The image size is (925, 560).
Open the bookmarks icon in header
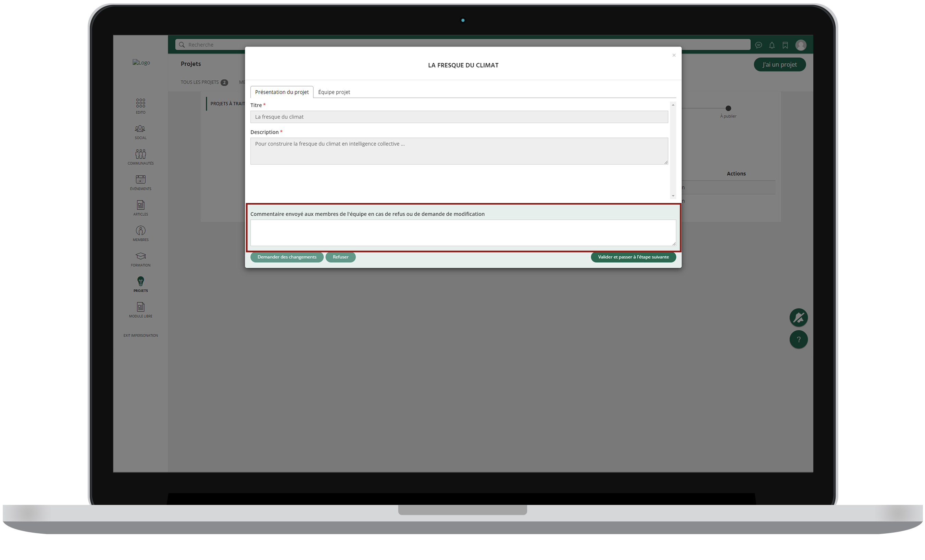click(785, 46)
